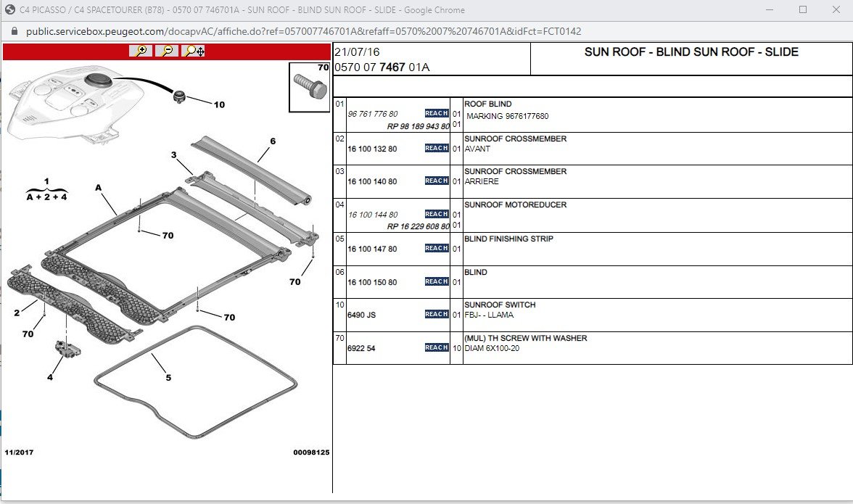Click BLIND FINISHING STRIP description
This screenshot has width=853, height=504.
pos(508,239)
